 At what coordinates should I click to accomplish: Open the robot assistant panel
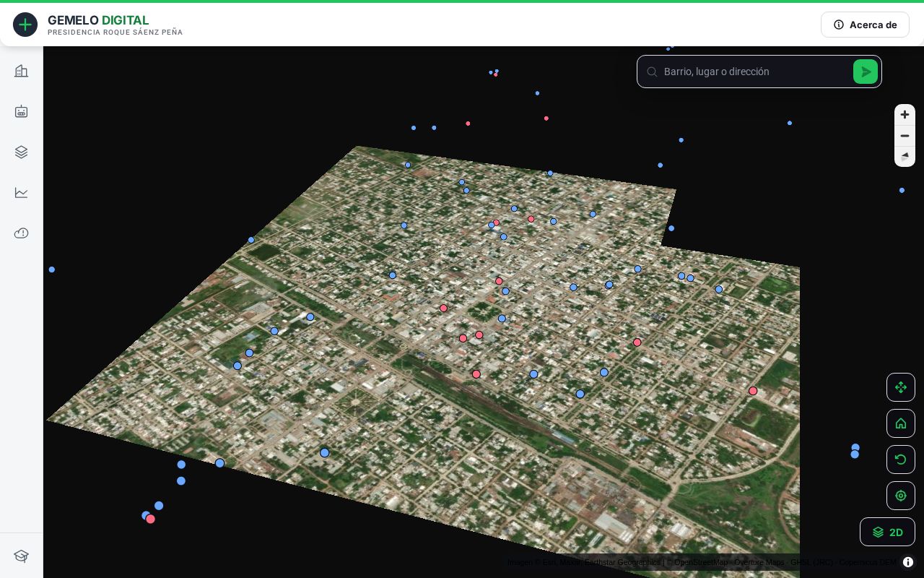(x=22, y=111)
